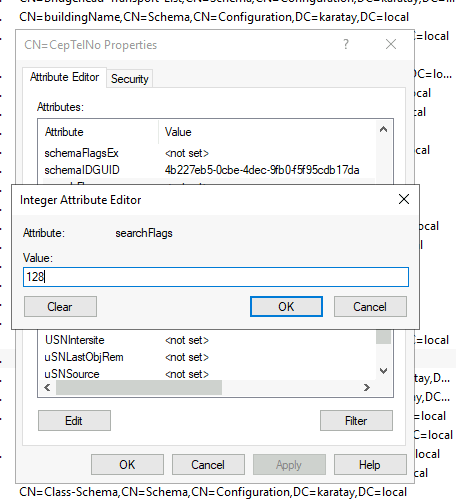Click the attribute list scroll up arrow
The height and width of the screenshot is (501, 456).
383,129
